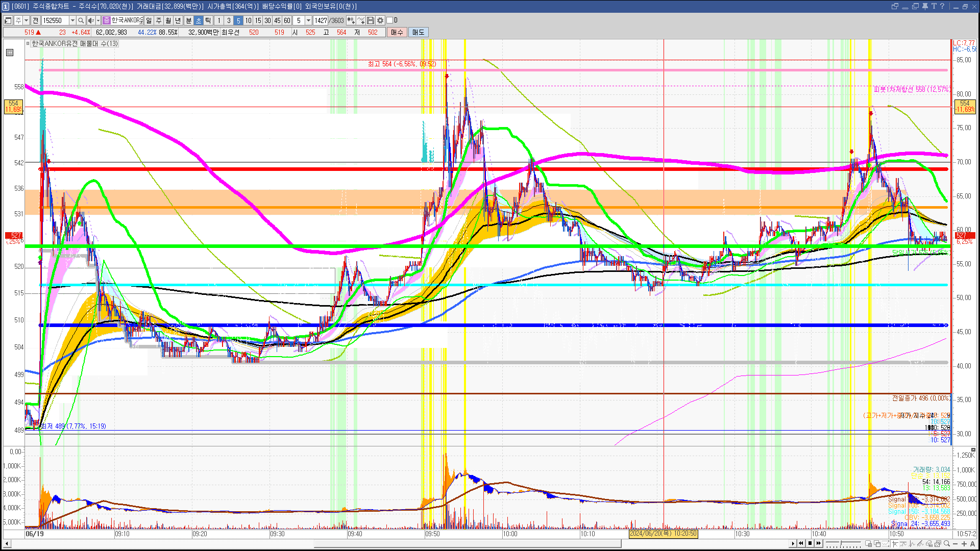Image resolution: width=980 pixels, height=551 pixels.
Task: Click the bottom toolbar magnifier icon
Action: tap(947, 544)
